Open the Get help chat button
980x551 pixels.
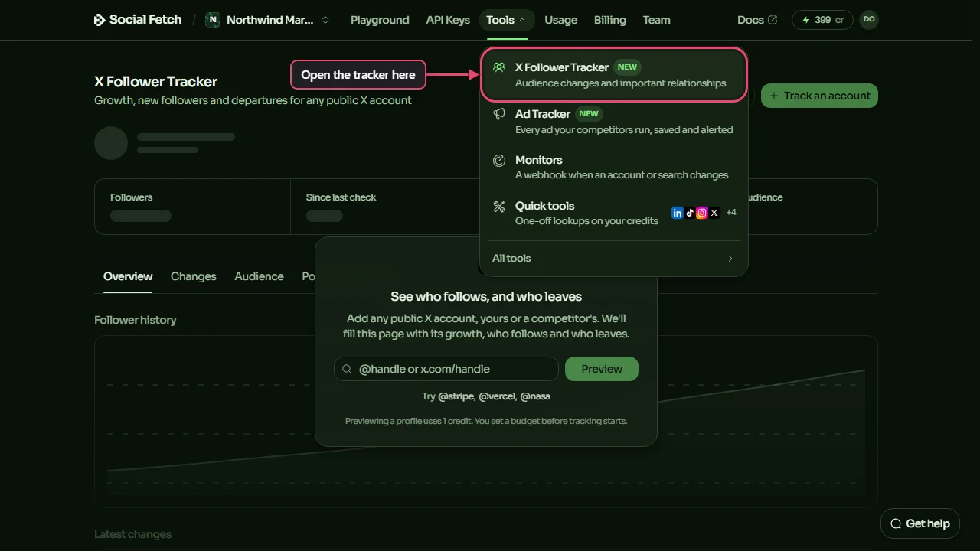click(x=920, y=523)
